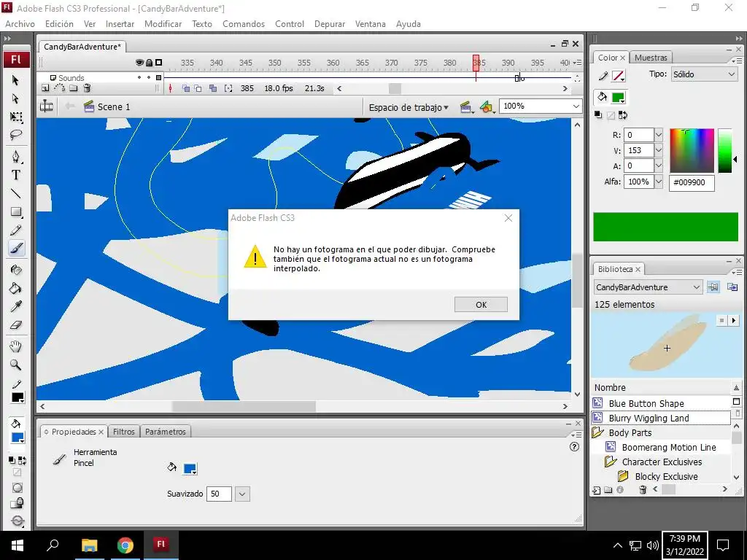The width and height of the screenshot is (747, 560).
Task: Insert a layer folder in timeline
Action: point(74,88)
